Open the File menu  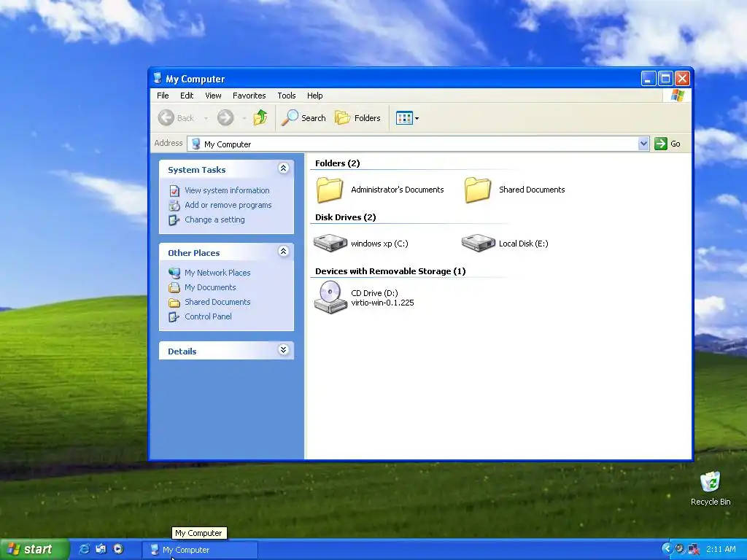point(163,96)
